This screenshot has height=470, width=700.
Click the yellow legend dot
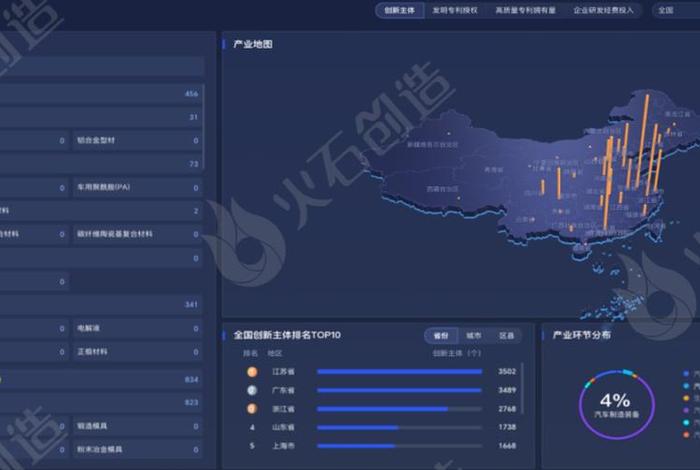(x=686, y=398)
